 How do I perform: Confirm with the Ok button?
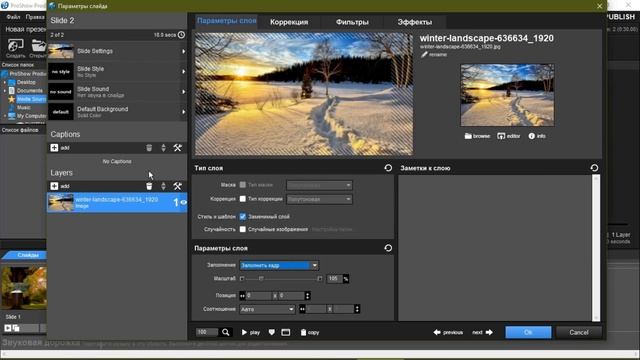(x=528, y=332)
